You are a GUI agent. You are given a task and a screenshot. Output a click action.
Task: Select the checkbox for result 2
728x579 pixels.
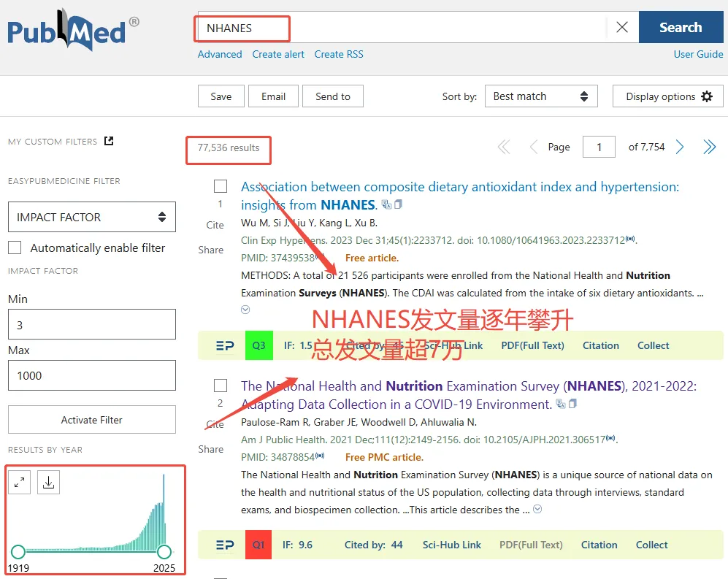click(x=221, y=386)
